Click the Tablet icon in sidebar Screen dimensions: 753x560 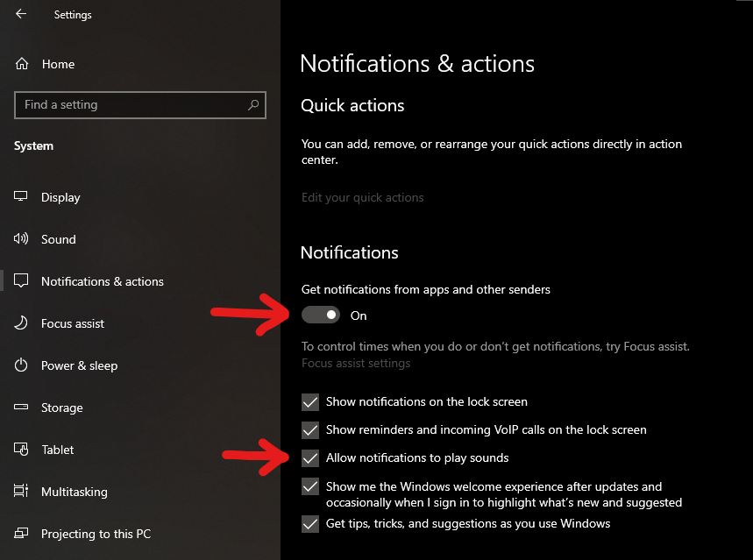point(21,449)
